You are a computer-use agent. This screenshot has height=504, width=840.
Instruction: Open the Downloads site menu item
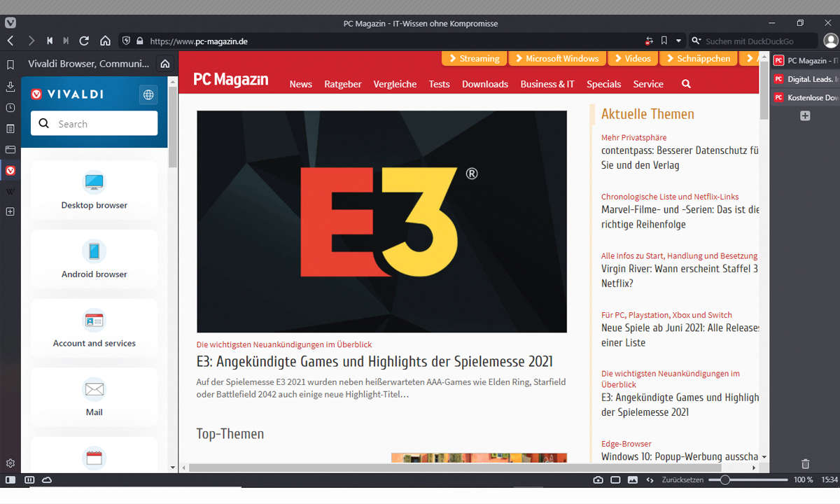485,84
